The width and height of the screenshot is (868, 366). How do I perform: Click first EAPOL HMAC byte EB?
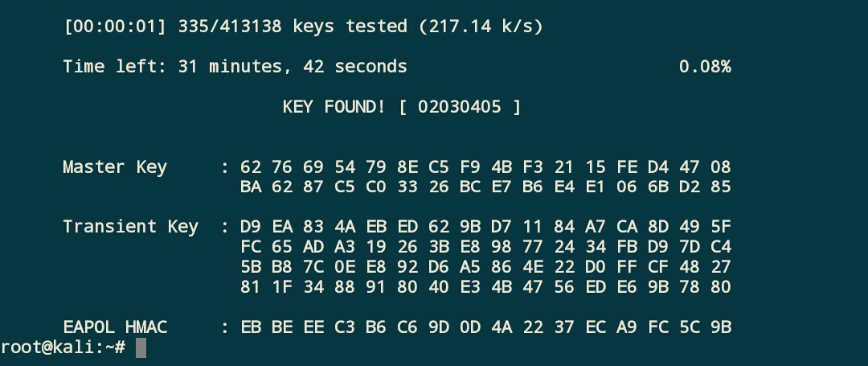point(251,327)
